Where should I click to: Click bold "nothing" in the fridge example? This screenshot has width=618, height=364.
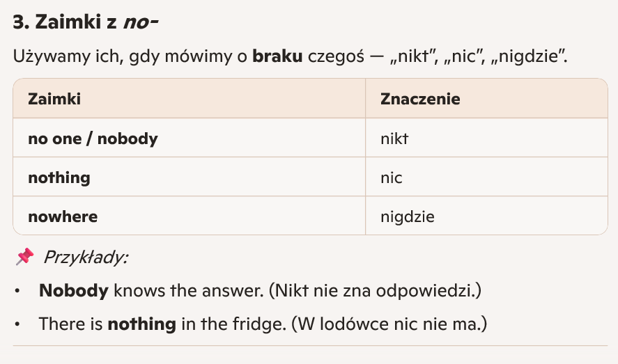tap(141, 324)
